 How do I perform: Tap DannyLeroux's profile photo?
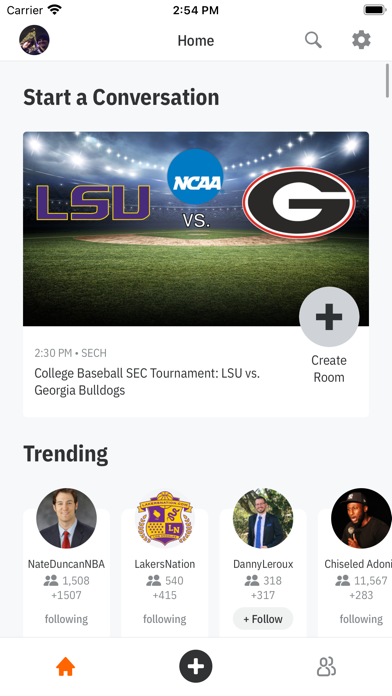tap(263, 518)
